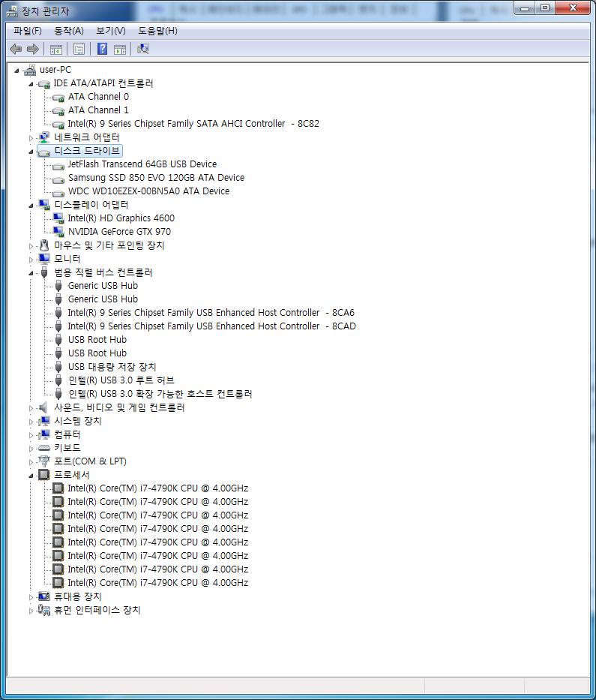This screenshot has height=700, width=596.
Task: Click the Forward arrow toolbar icon
Action: 32,49
